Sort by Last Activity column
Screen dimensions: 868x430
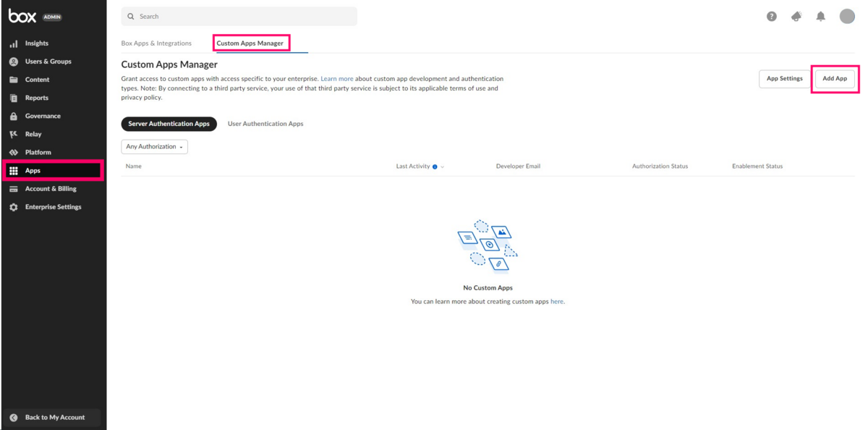click(x=413, y=166)
